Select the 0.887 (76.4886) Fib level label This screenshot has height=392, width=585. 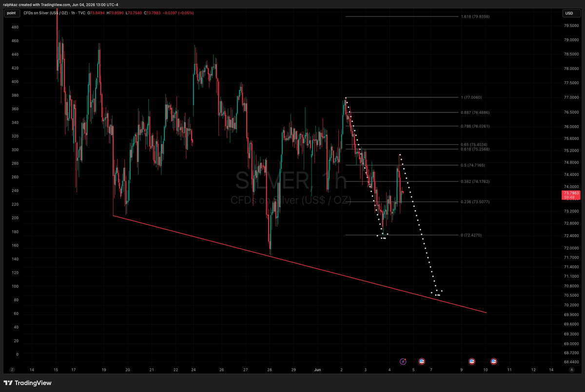tap(475, 112)
